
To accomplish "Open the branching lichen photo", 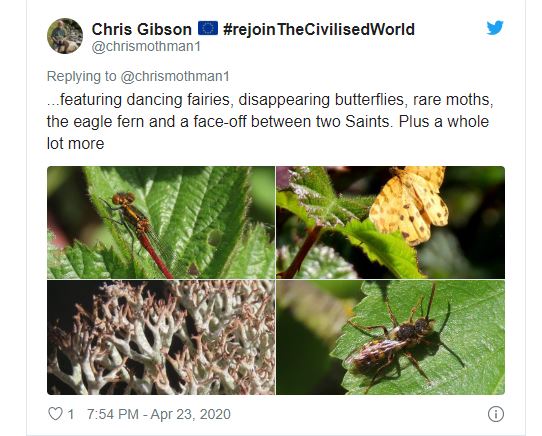I will [x=161, y=337].
